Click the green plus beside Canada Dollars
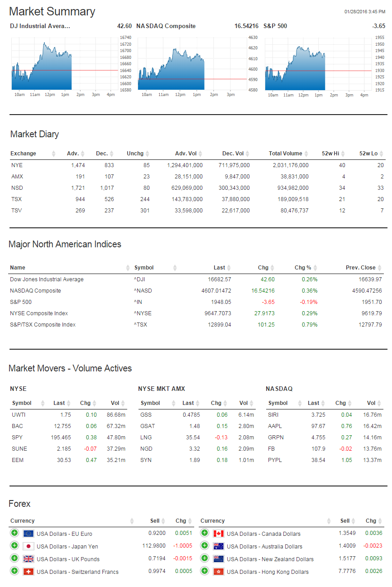Image resolution: width=392 pixels, height=587 pixels. click(x=204, y=533)
